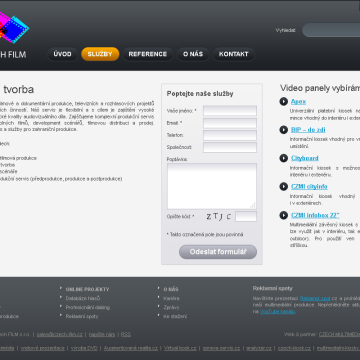This screenshot has width=360, height=360.
Task: Open výroba DVD footer link
Action: 84,348
